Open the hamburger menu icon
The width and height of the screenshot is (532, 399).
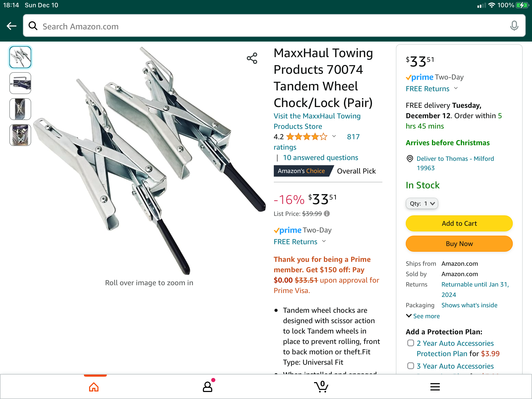pyautogui.click(x=435, y=387)
